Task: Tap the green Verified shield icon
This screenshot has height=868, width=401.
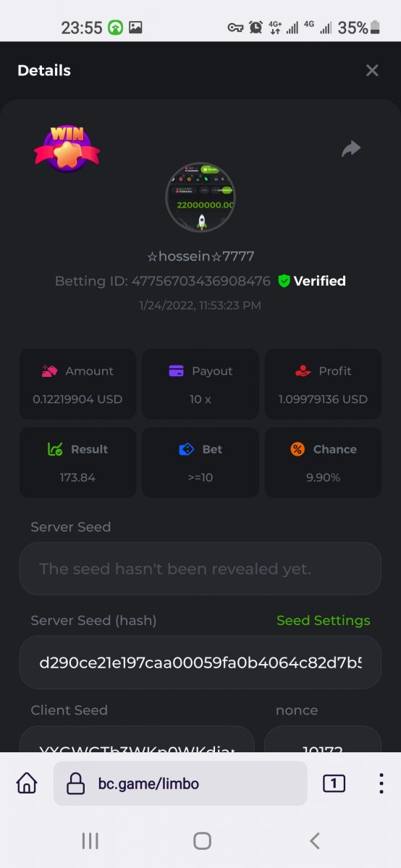Action: coord(284,281)
